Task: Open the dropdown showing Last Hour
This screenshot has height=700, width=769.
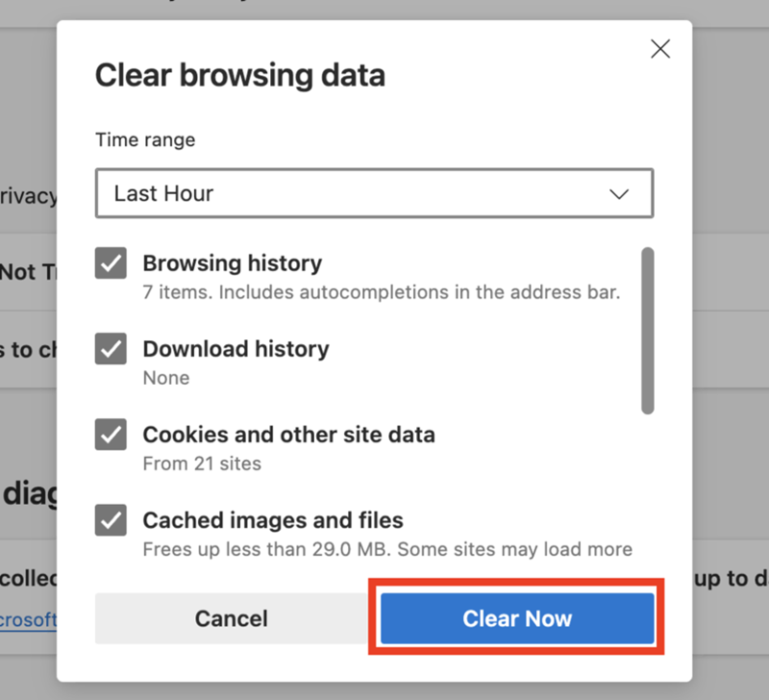Action: (x=374, y=193)
